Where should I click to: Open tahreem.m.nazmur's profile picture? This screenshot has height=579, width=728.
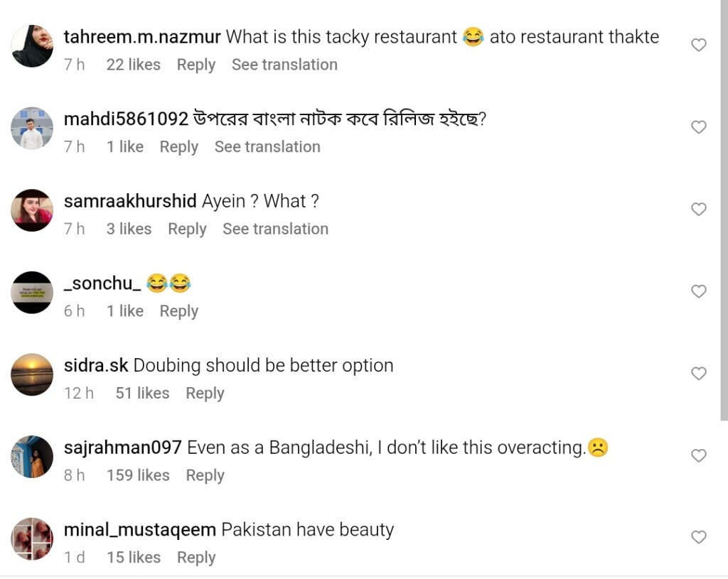pos(32,46)
